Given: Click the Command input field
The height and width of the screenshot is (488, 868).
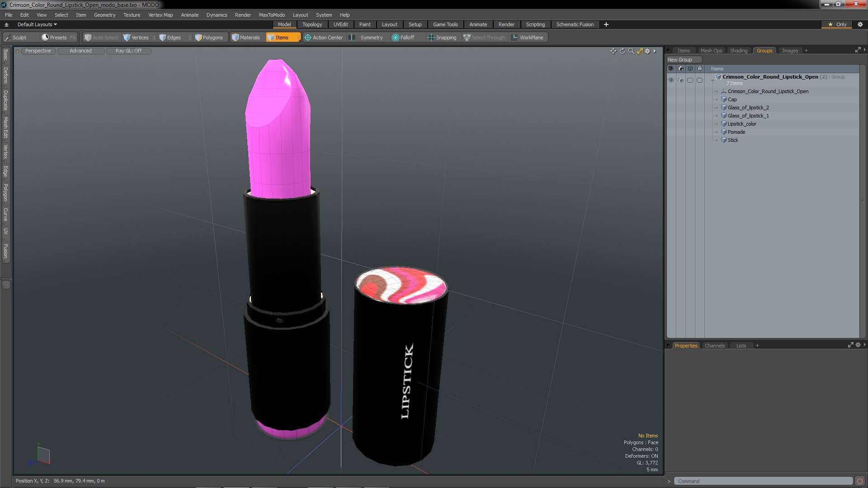Looking at the screenshot, I should point(762,481).
